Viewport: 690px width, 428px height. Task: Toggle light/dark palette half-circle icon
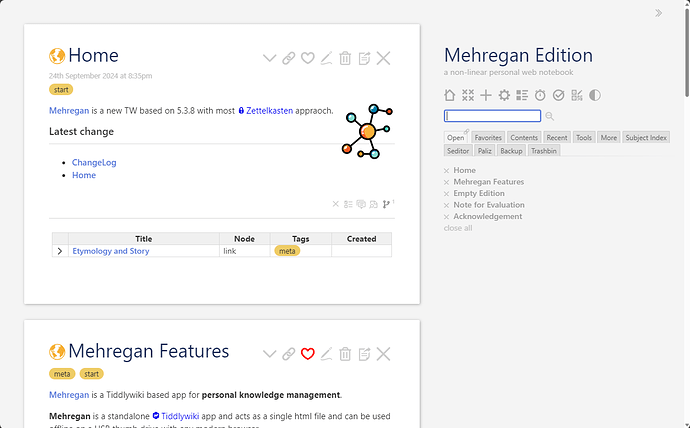point(595,95)
